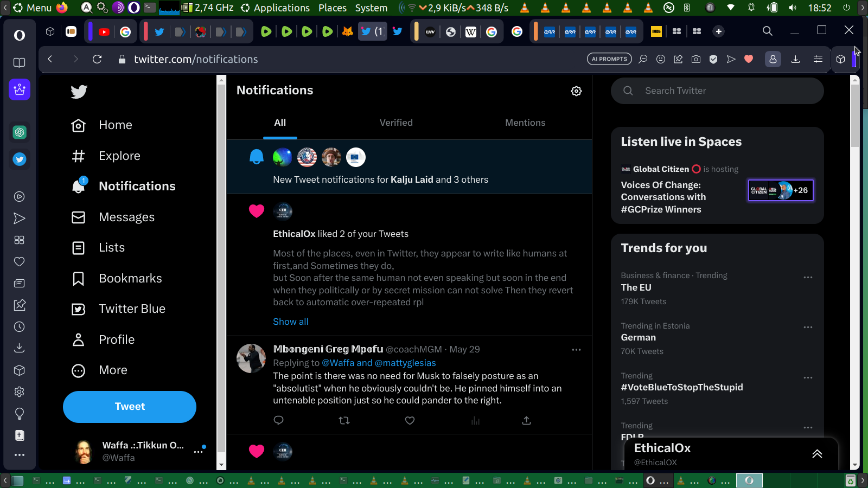Open Opera sidebar settings gear
Screen dimensions: 868x488
[x=20, y=391]
